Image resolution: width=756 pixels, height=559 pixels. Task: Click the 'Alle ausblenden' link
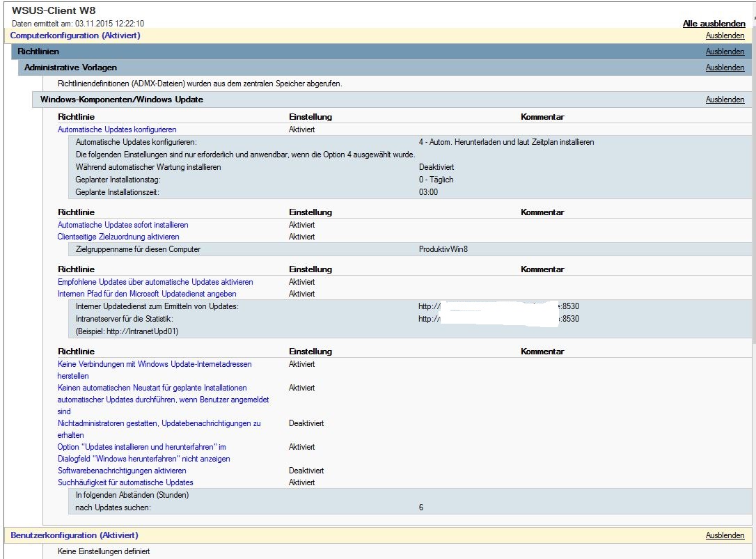714,24
